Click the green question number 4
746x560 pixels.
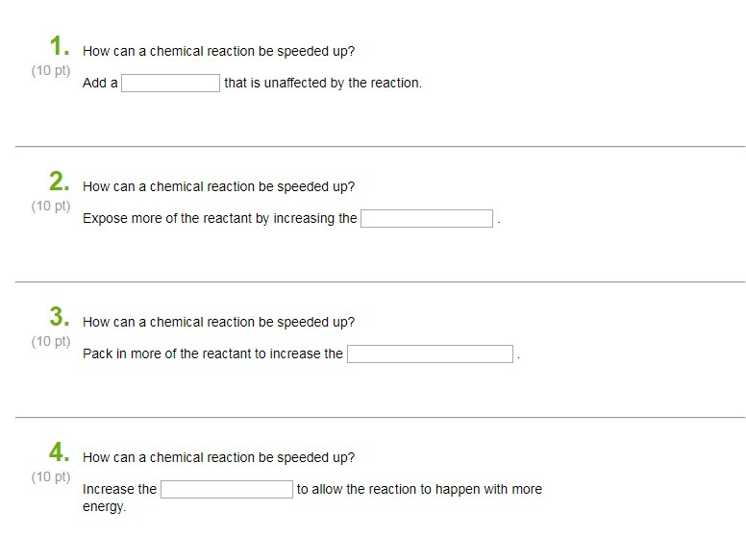click(59, 452)
